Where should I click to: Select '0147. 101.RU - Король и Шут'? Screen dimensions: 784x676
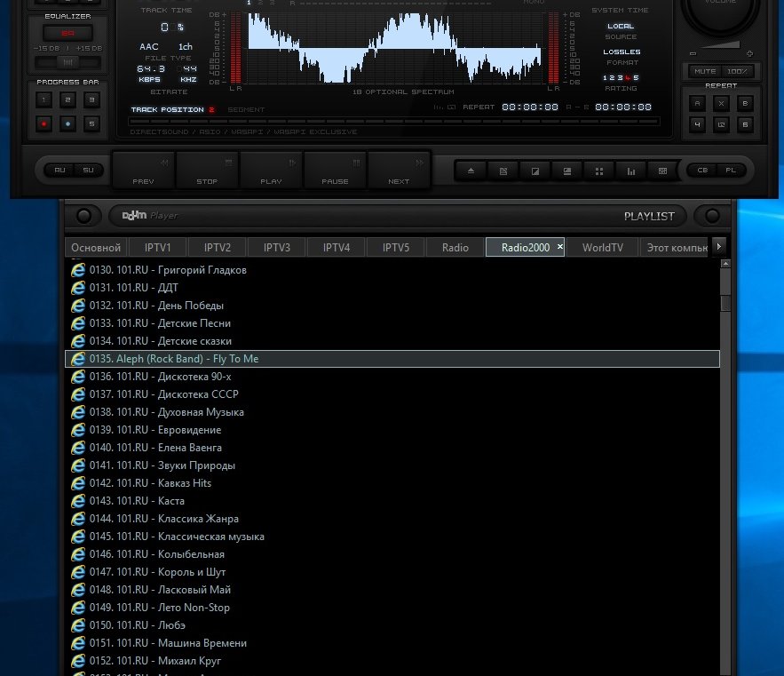(x=392, y=572)
